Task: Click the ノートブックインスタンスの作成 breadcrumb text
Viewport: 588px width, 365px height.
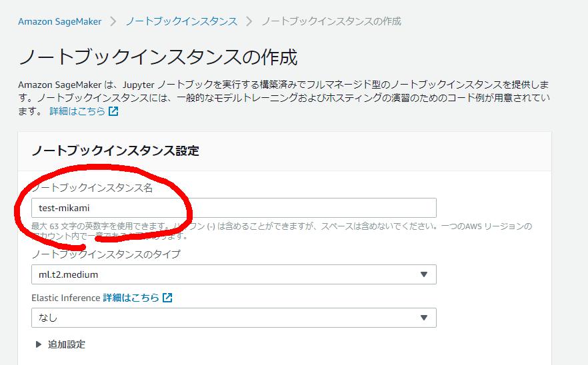Action: click(x=331, y=21)
